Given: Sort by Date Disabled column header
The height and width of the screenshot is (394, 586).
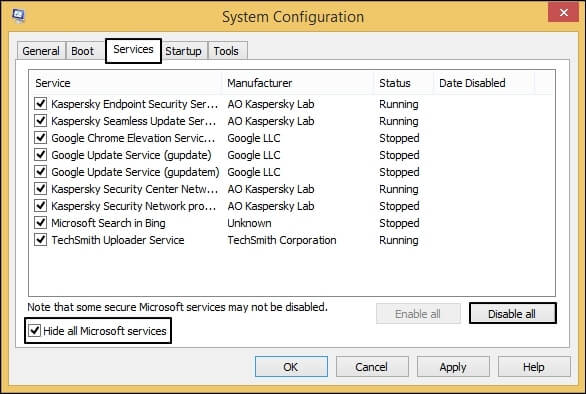Looking at the screenshot, I should tap(484, 83).
